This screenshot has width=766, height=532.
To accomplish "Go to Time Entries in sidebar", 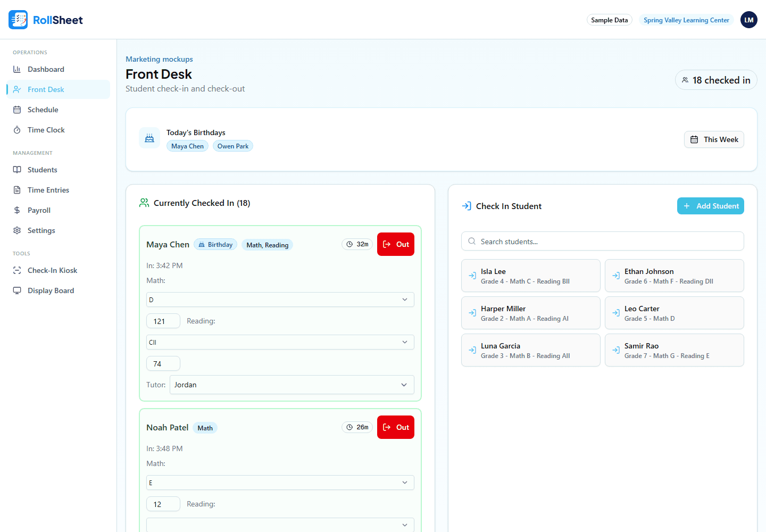I will (58, 190).
